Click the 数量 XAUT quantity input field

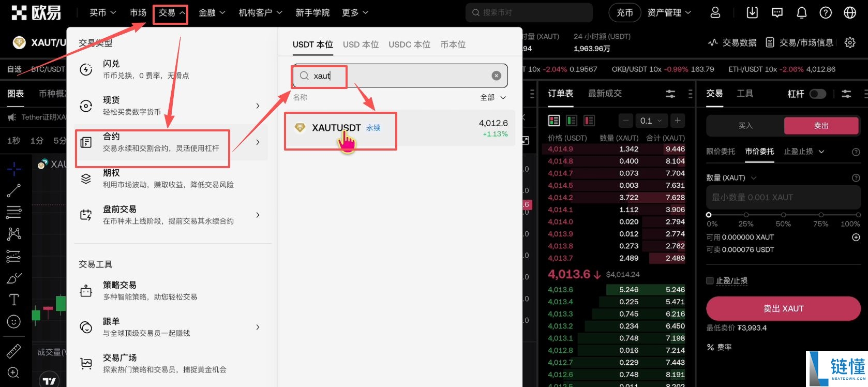[783, 197]
